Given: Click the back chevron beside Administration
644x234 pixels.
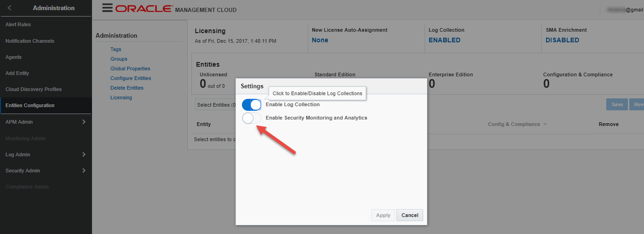Looking at the screenshot, I should pyautogui.click(x=10, y=8).
